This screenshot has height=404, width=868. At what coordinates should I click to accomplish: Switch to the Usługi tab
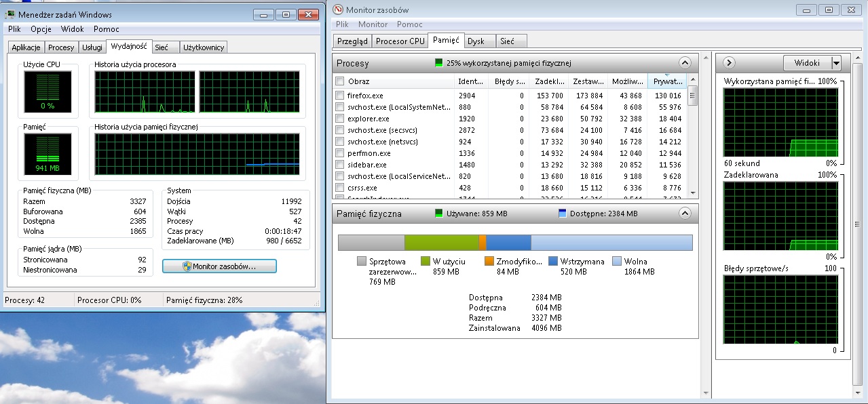click(92, 47)
